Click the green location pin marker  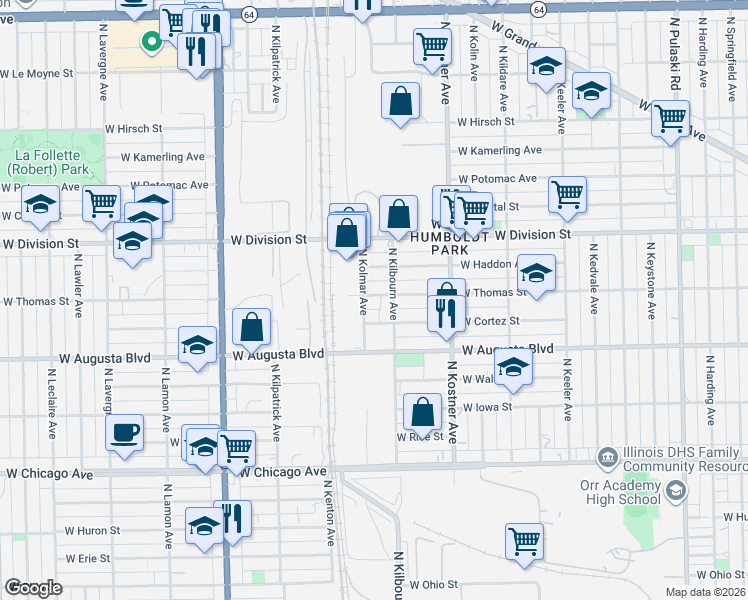pyautogui.click(x=152, y=42)
